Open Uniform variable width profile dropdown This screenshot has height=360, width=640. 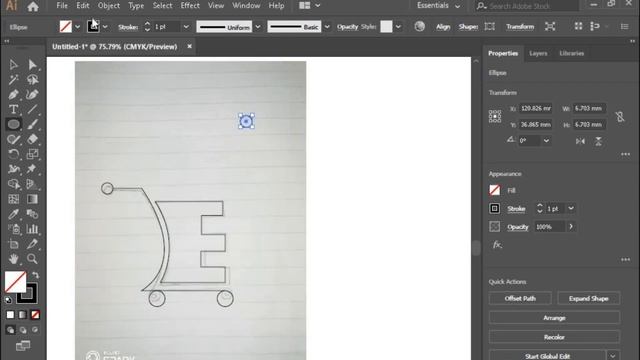258,27
